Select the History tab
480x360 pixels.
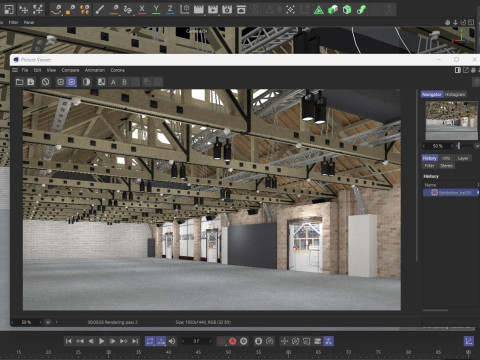coord(430,158)
